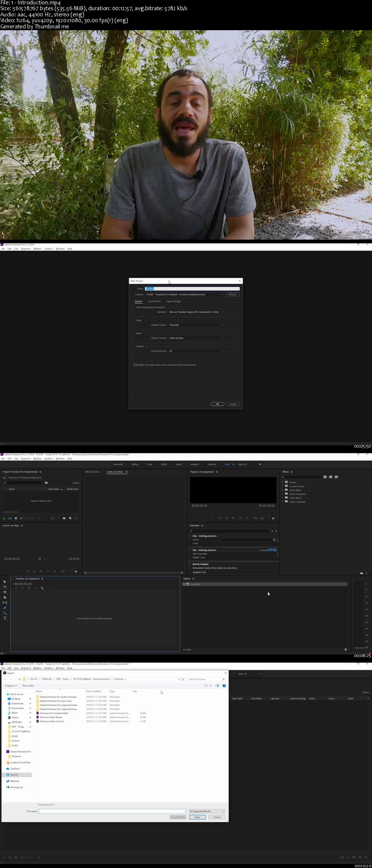
Task: Click the Search Premiere box in Import dialog
Action: 206,679
